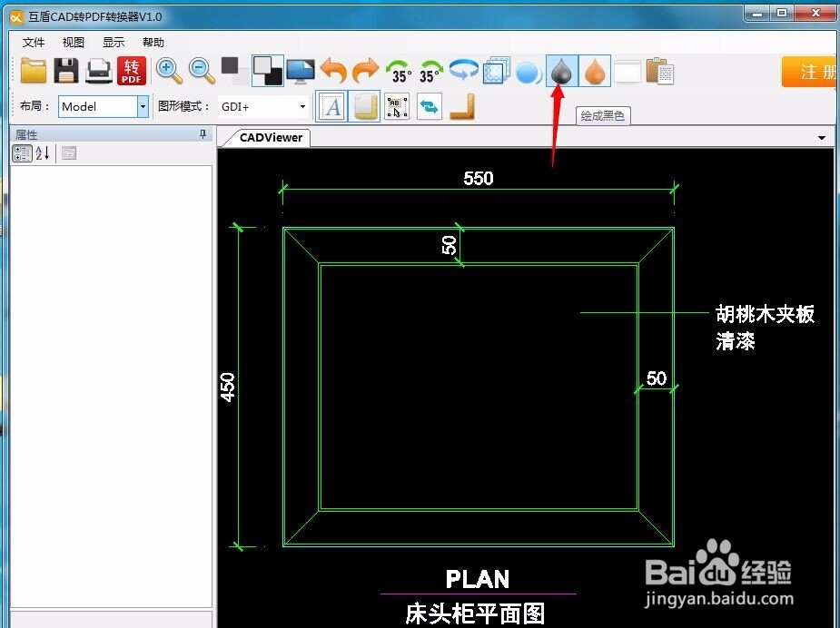Toggle the text display A icon
Screen dimensions: 840x628
(x=332, y=106)
